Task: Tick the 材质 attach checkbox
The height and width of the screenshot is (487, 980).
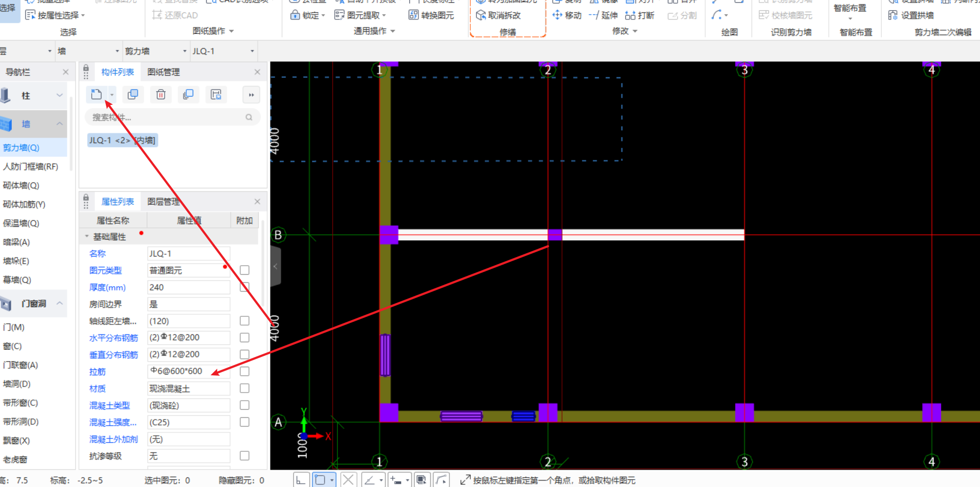Action: coord(245,388)
